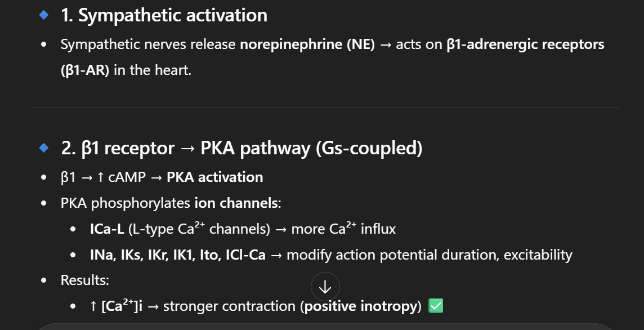
Task: Click the blue diamond beside Sympathetic activation
Action: (x=44, y=16)
